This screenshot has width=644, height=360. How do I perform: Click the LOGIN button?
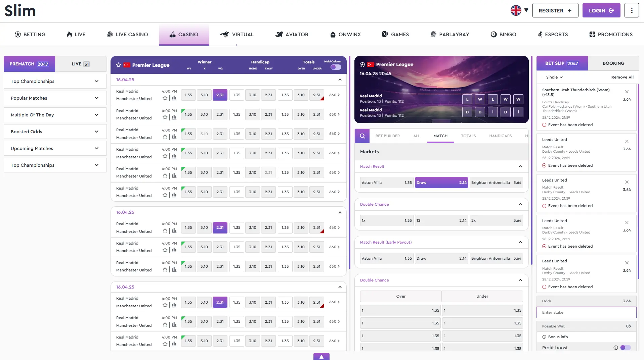tap(601, 10)
